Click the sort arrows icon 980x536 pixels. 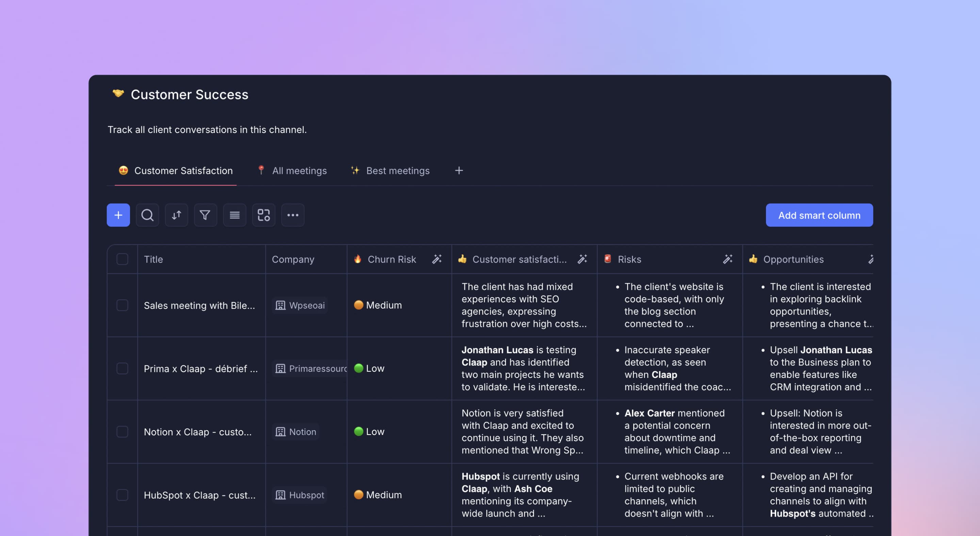(177, 215)
